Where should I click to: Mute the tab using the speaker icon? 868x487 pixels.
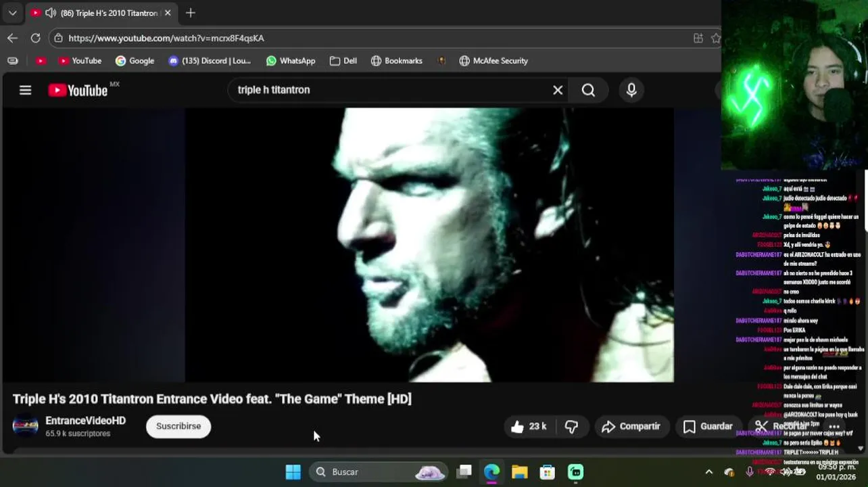pos(51,13)
